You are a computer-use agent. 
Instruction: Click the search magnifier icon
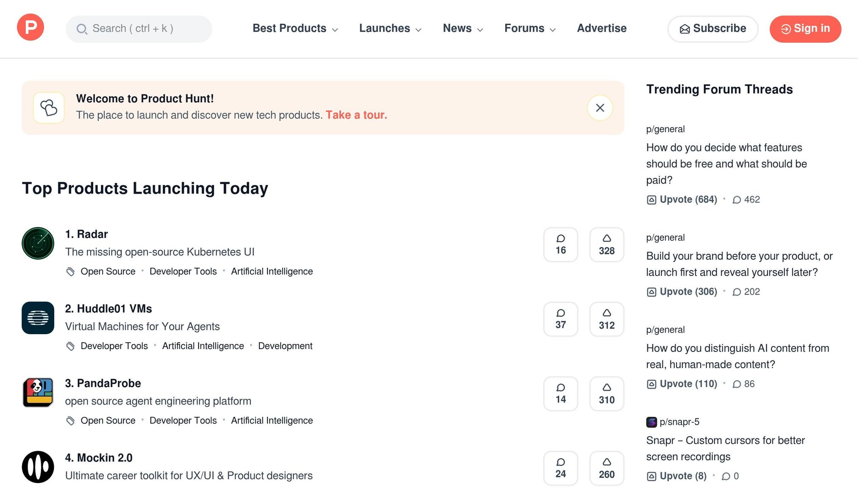(81, 29)
